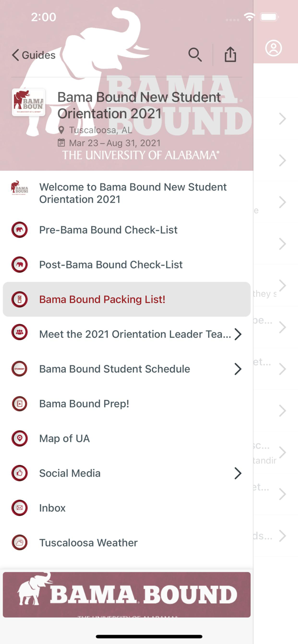Tap the Bama Bound banner at bottom
The width and height of the screenshot is (298, 644).
(x=126, y=595)
